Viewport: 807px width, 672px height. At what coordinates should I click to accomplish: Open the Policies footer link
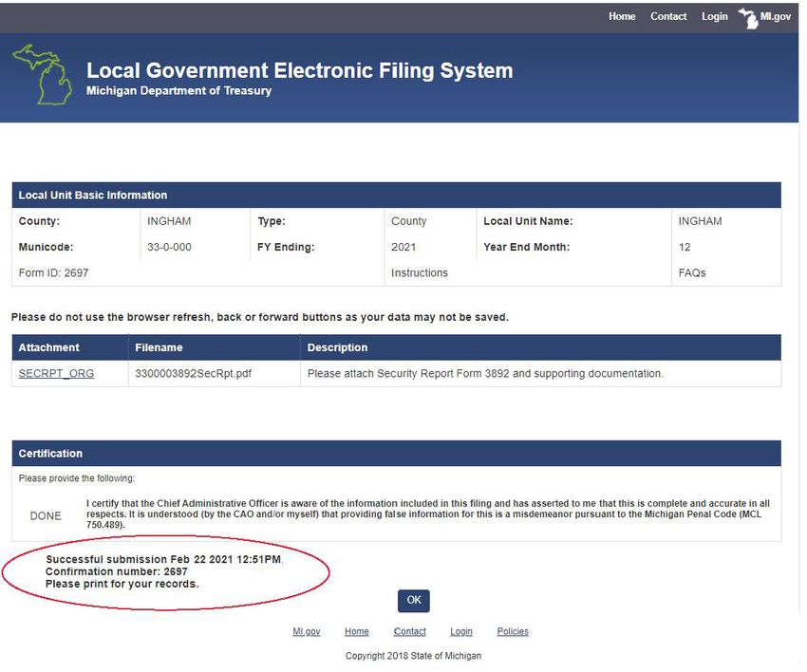tap(513, 631)
